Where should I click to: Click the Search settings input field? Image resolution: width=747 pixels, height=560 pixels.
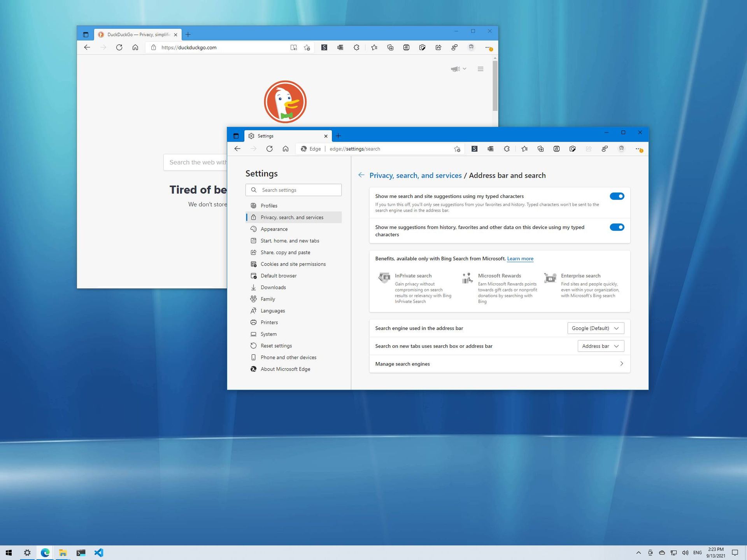click(293, 190)
